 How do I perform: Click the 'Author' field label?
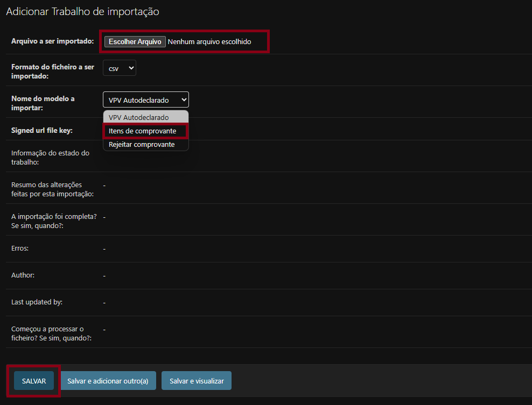pos(23,275)
